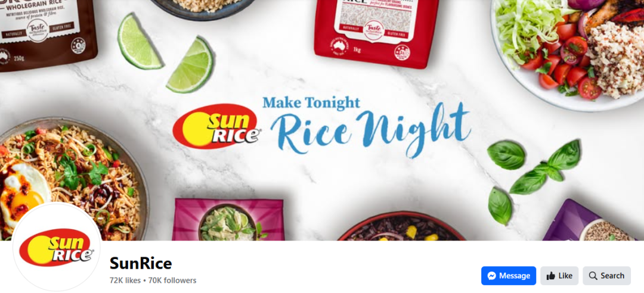Image resolution: width=644 pixels, height=293 pixels.
Task: Click the pink rice package at bottom
Action: (228, 220)
